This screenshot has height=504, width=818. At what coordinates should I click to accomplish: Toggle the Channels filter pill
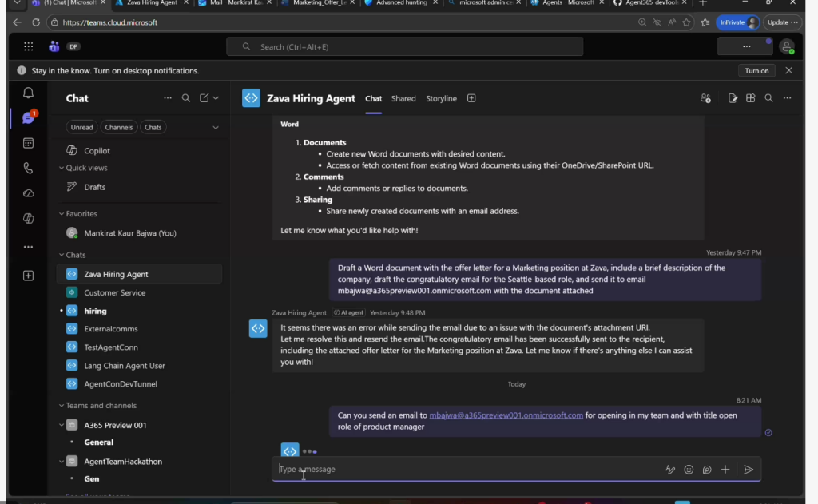(119, 127)
